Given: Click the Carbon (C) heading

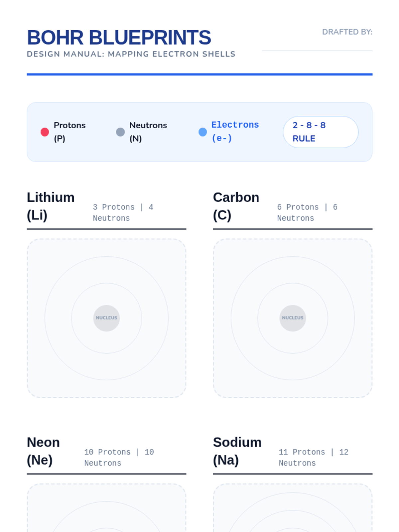Looking at the screenshot, I should 236,206.
